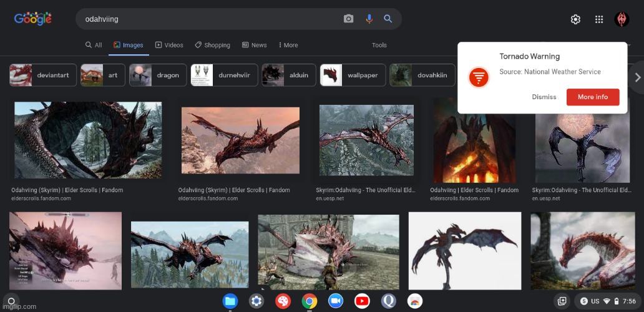This screenshot has height=312, width=644.
Task: Open Google settings gear icon
Action: [x=575, y=19]
